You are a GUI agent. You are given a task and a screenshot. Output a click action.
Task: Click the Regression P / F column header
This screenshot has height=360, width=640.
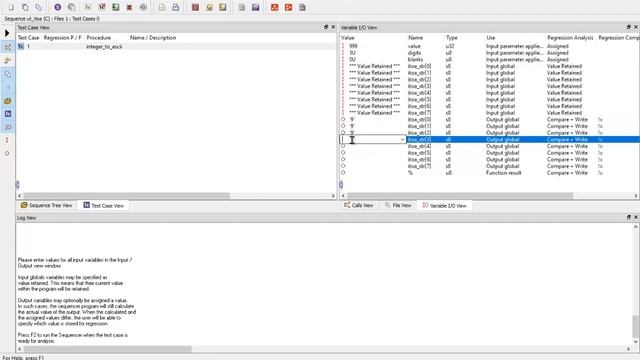(x=62, y=38)
